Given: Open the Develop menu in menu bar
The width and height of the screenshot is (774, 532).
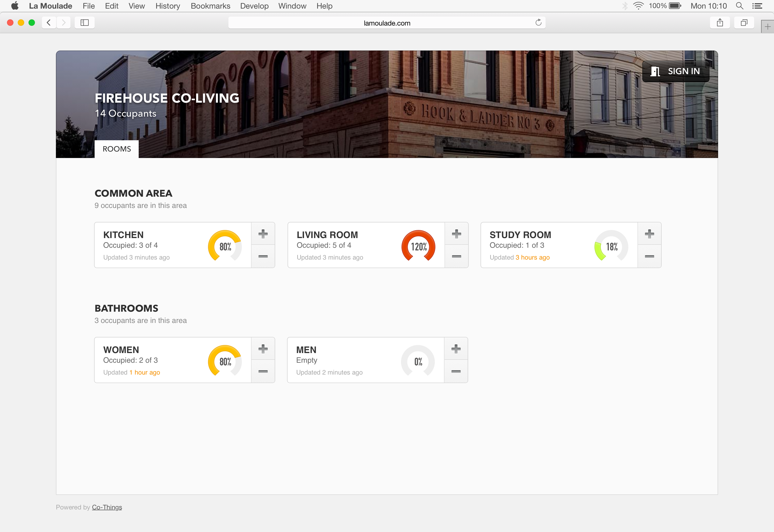Looking at the screenshot, I should coord(254,6).
